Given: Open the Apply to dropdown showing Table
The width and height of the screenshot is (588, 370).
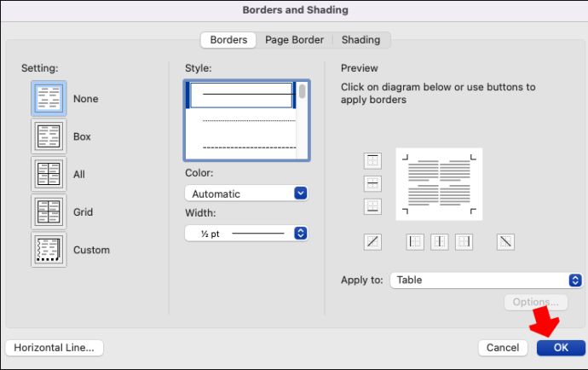Looking at the screenshot, I should pyautogui.click(x=487, y=280).
